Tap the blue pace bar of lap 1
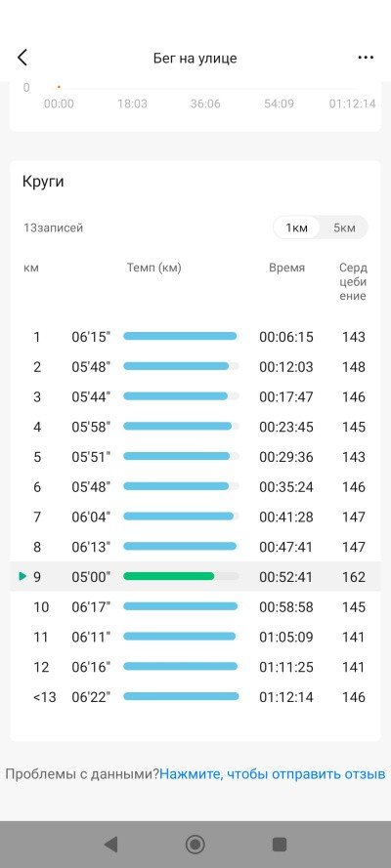 click(180, 336)
